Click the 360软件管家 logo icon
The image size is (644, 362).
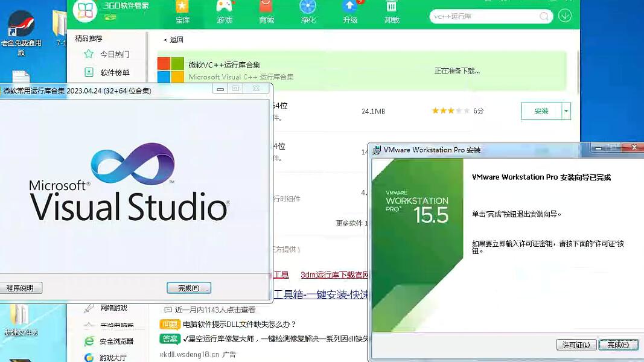point(85,10)
